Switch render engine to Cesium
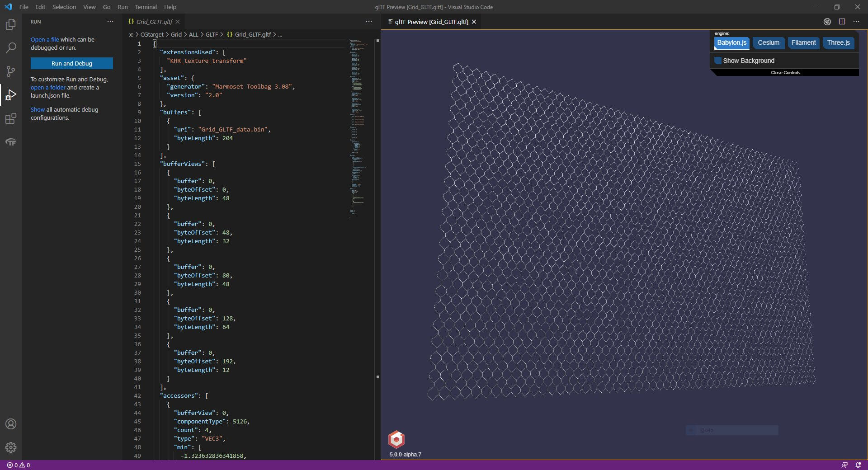868x470 pixels. 768,43
